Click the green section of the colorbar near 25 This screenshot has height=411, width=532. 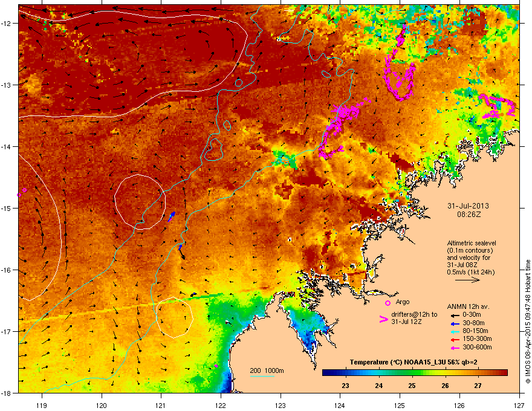[x=412, y=373]
